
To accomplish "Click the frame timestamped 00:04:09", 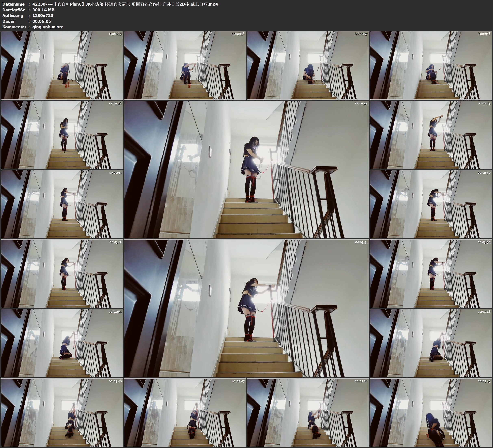I will click(62, 343).
